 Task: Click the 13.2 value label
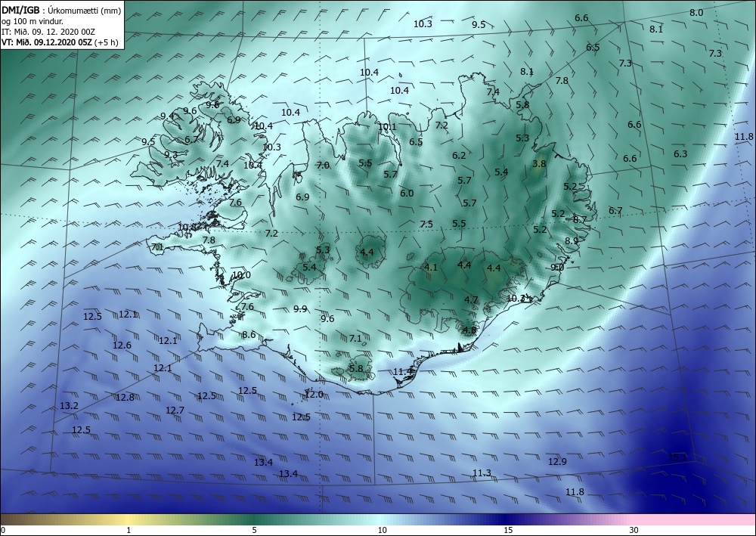coord(69,406)
